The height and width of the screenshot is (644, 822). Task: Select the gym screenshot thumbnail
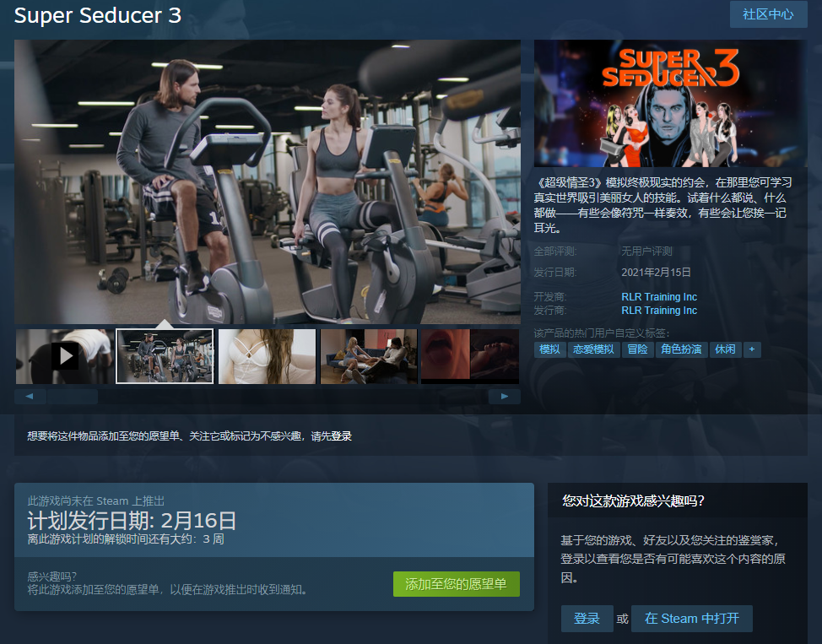[x=165, y=357]
